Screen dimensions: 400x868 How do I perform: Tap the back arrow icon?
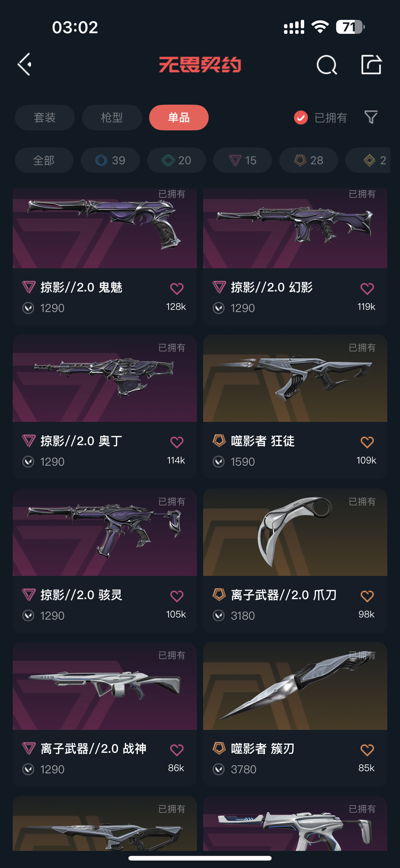tap(24, 65)
